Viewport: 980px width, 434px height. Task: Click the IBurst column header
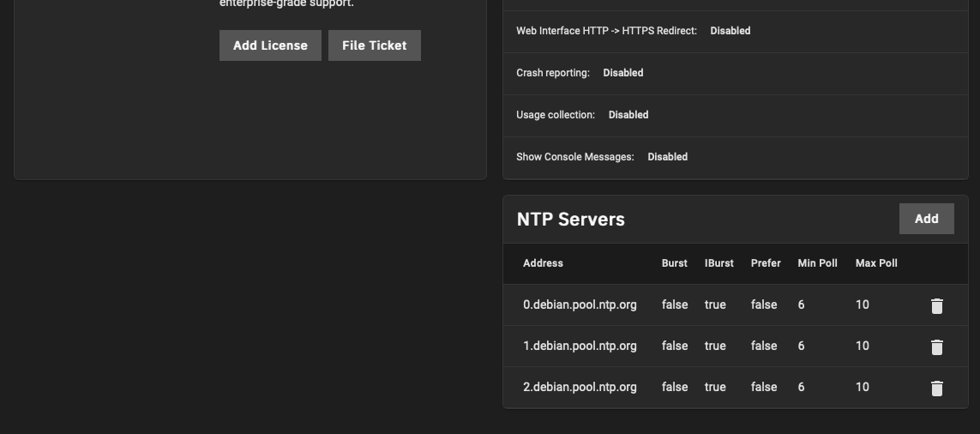[x=718, y=263]
